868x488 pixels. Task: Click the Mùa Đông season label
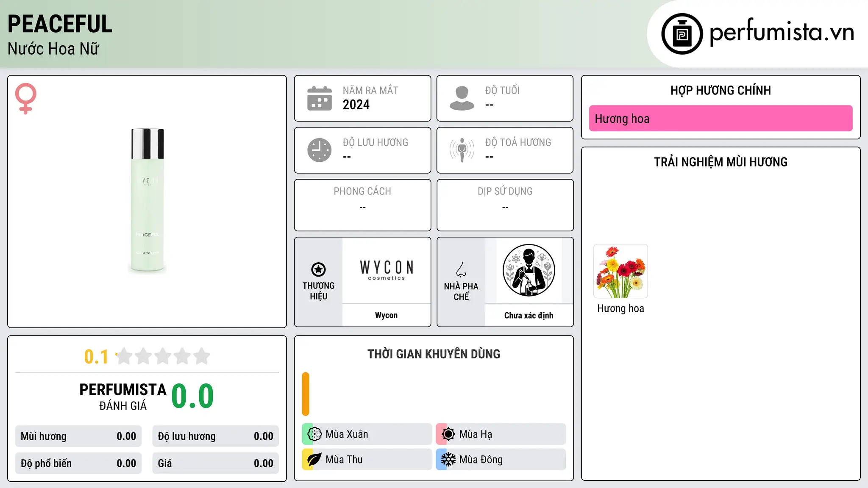pos(481,460)
